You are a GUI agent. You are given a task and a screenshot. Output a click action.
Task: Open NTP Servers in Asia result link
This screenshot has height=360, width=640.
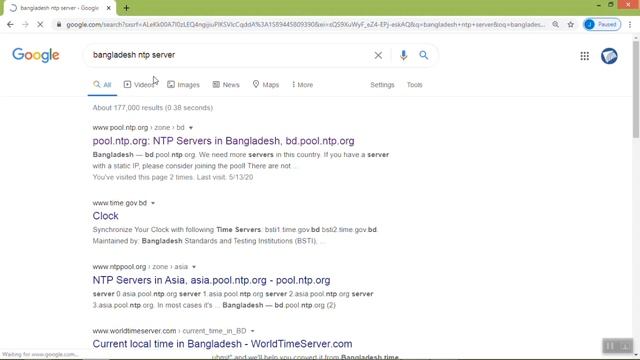(211, 280)
